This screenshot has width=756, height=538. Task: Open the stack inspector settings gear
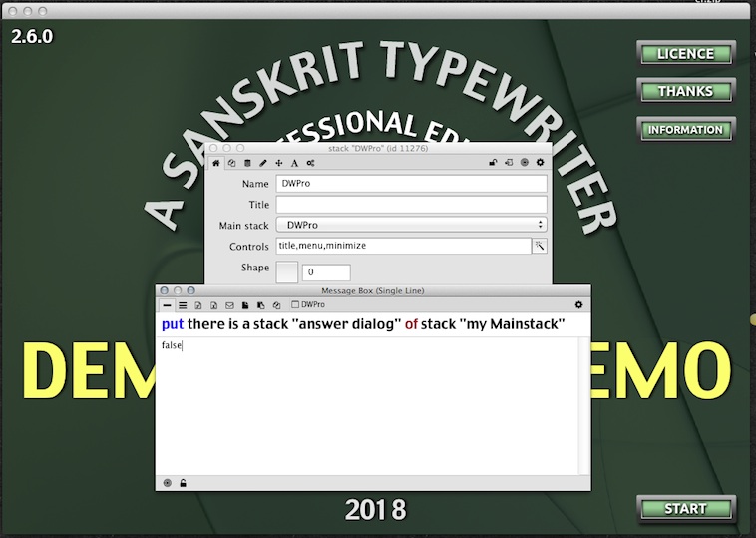[540, 163]
